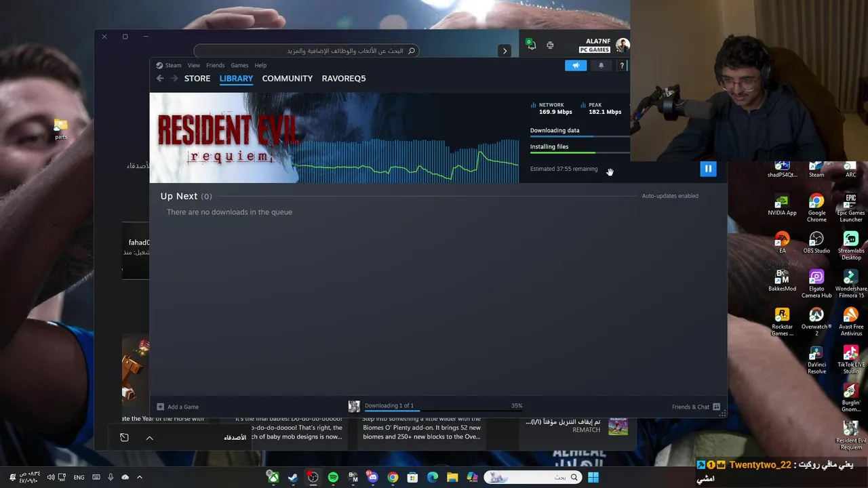Click Add a Game

pos(178,407)
